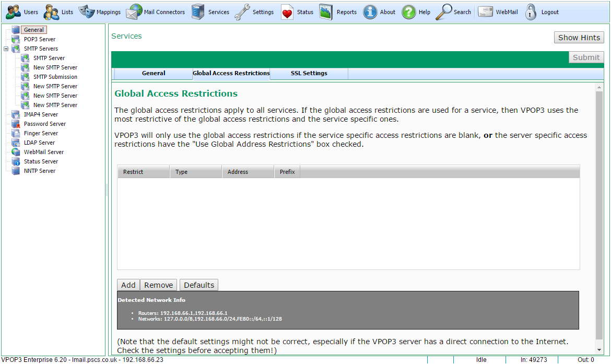Open the Users section icon
The height and width of the screenshot is (364, 611).
(13, 12)
